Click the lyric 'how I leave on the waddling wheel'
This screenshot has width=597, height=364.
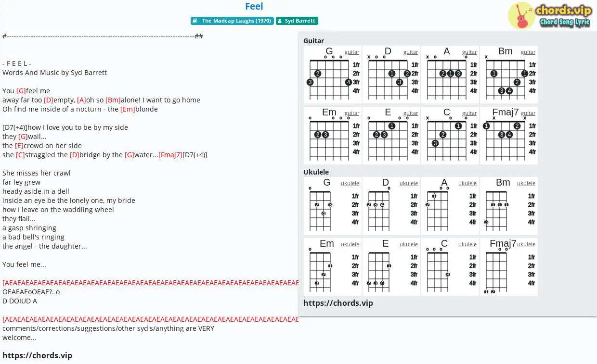pos(58,210)
